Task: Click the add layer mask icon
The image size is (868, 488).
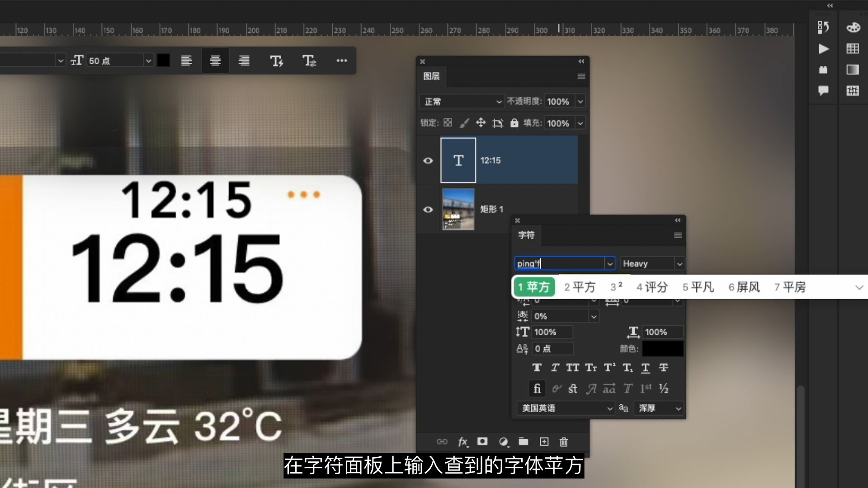Action: 482,441
